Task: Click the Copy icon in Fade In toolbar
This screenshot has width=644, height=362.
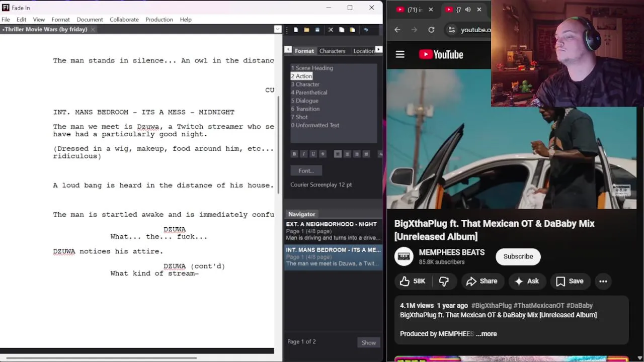Action: [x=342, y=30]
